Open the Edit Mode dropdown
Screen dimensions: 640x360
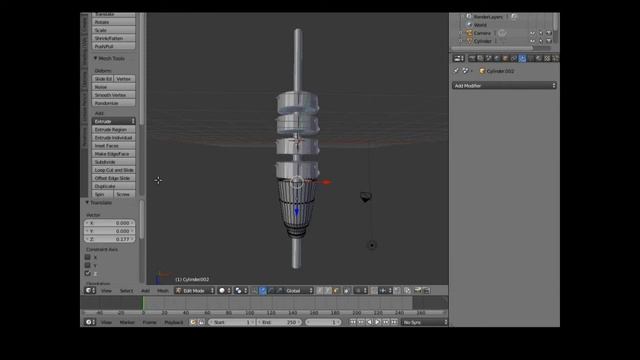coord(195,291)
